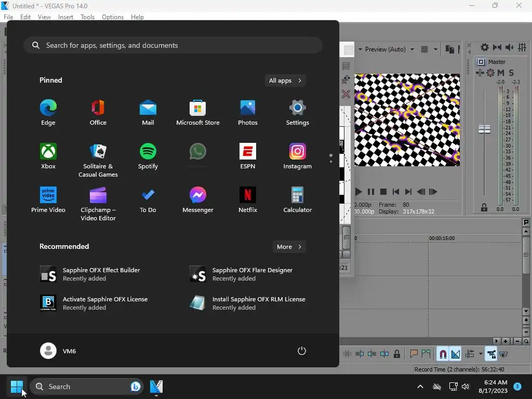Launch the Office app
Image resolution: width=532 pixels, height=399 pixels.
click(98, 113)
